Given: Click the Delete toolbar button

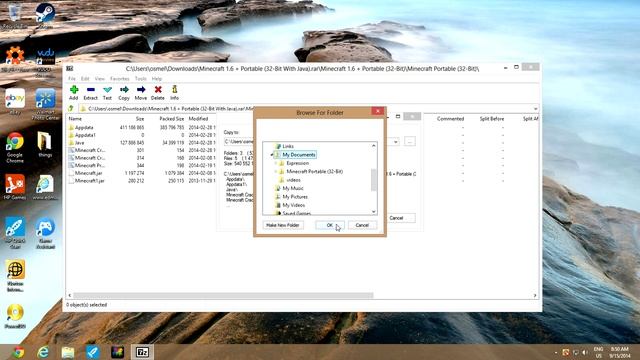Looking at the screenshot, I should [158, 93].
